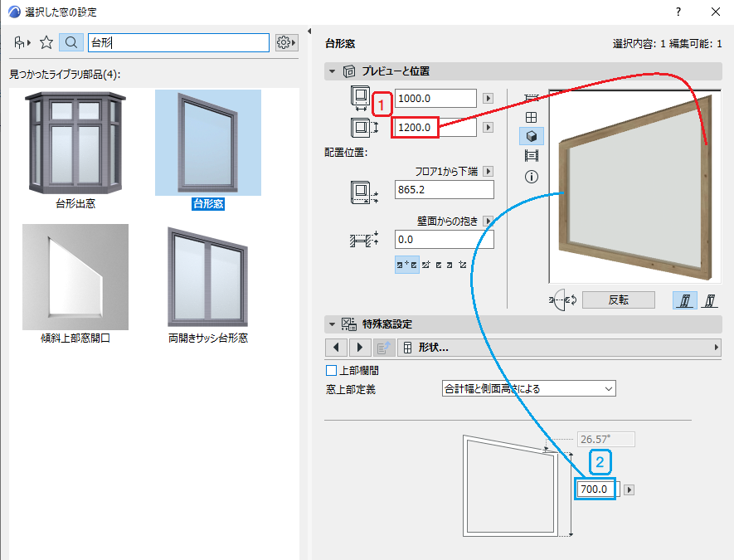
Task: Open the arrow menu next to width 1000.0
Action: click(x=489, y=99)
